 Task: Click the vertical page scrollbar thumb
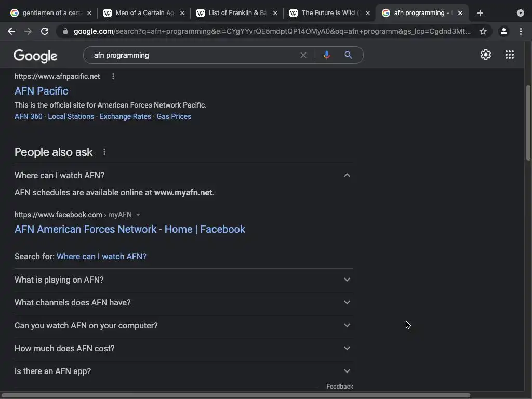click(x=528, y=123)
